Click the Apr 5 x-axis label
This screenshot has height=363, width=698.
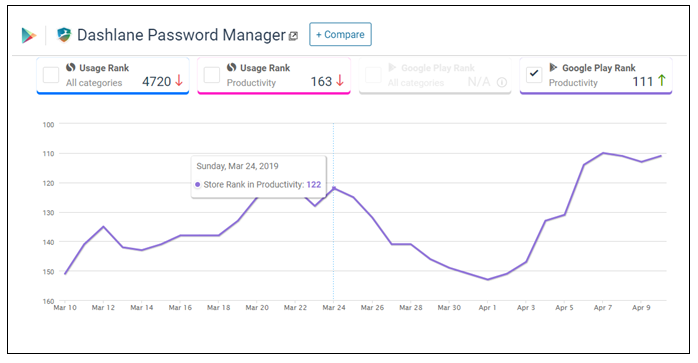tap(564, 308)
